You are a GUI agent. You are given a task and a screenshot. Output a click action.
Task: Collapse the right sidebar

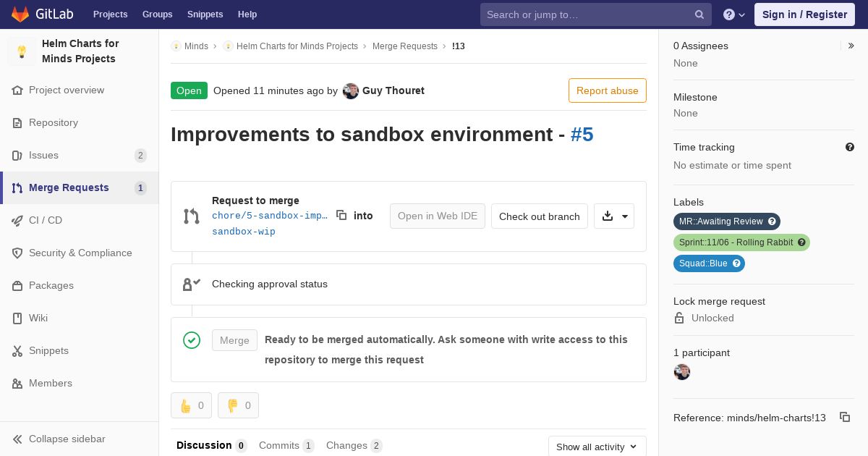point(851,46)
